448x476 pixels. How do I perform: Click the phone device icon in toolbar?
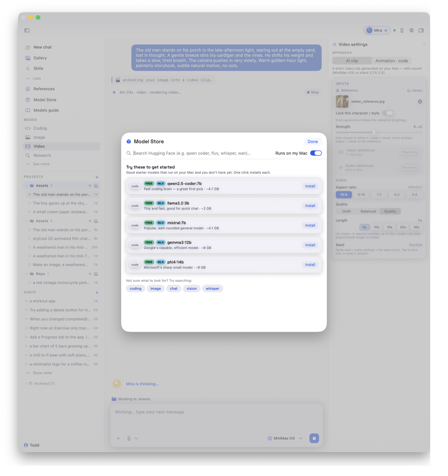tap(402, 30)
